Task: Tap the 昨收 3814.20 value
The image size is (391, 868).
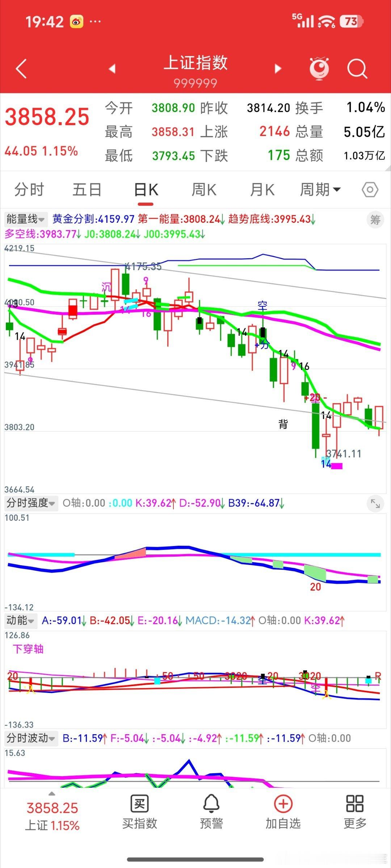Action: pos(269,108)
